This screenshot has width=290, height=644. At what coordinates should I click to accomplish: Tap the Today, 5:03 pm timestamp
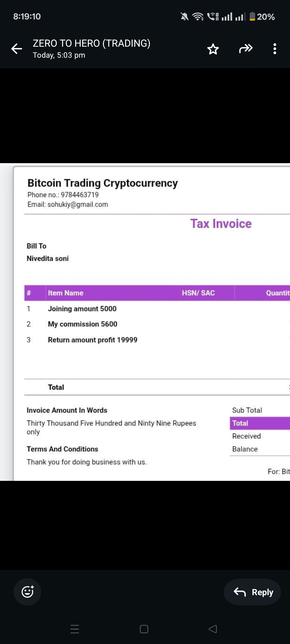pyautogui.click(x=59, y=55)
